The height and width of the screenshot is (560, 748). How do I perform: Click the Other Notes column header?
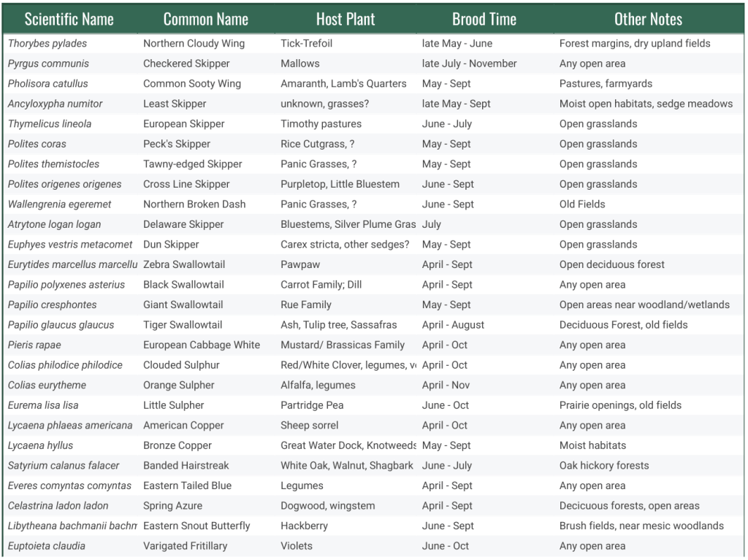point(648,19)
